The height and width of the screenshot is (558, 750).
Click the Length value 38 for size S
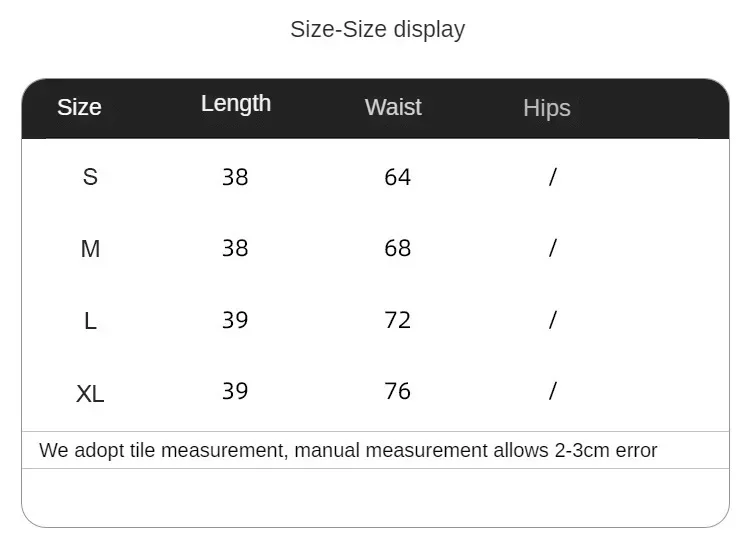235,177
